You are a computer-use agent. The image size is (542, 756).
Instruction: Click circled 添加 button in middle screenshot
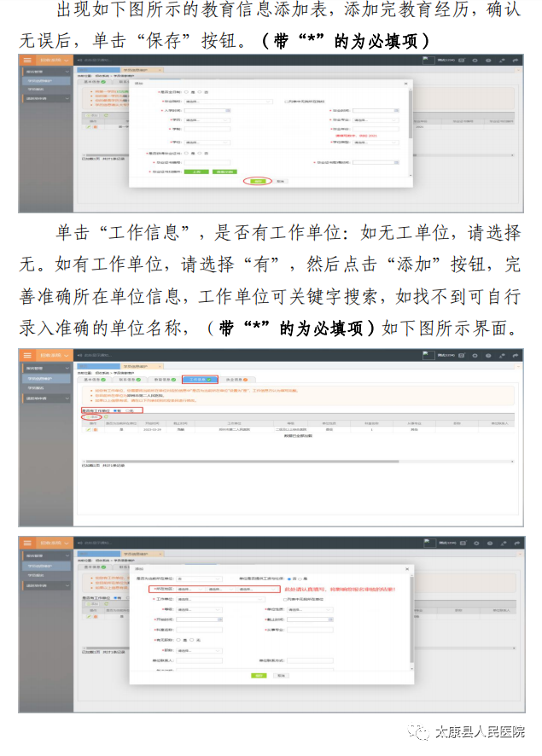[x=92, y=416]
